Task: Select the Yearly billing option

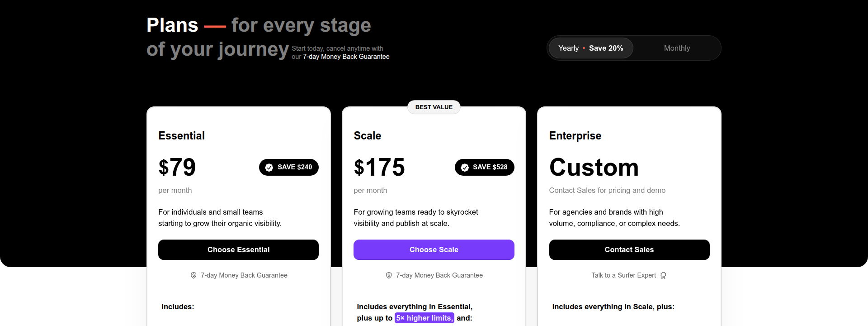Action: click(568, 48)
